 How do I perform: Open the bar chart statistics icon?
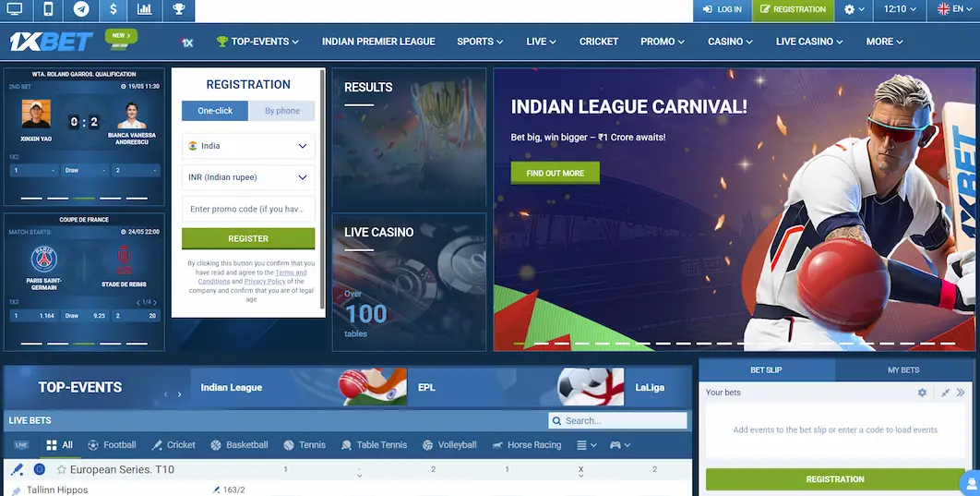click(144, 9)
